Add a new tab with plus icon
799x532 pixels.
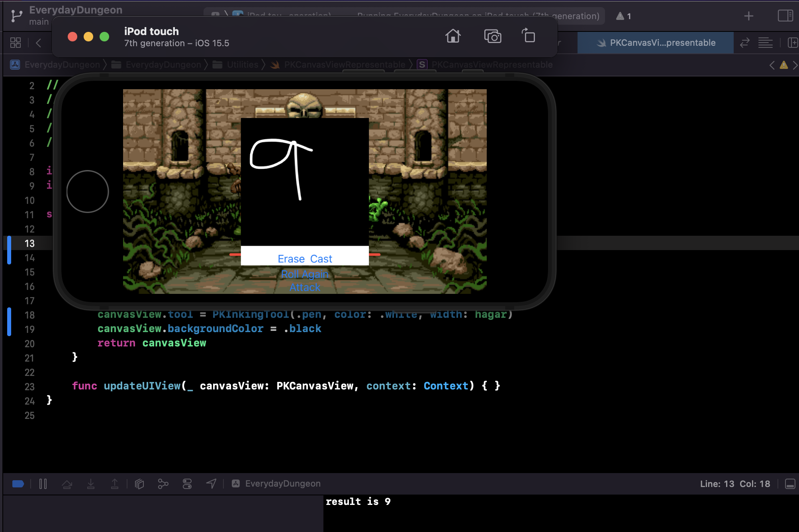[x=749, y=16]
